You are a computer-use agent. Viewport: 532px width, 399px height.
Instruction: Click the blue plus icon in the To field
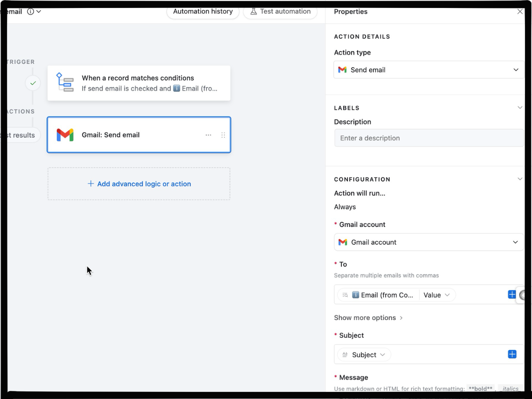512,294
